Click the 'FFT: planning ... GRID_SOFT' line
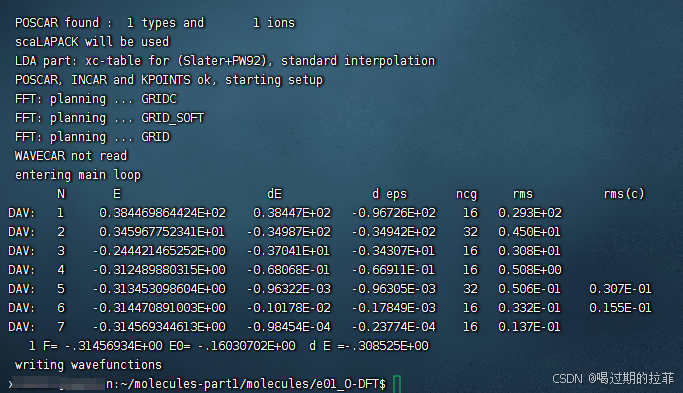This screenshot has height=393, width=683. (x=109, y=118)
